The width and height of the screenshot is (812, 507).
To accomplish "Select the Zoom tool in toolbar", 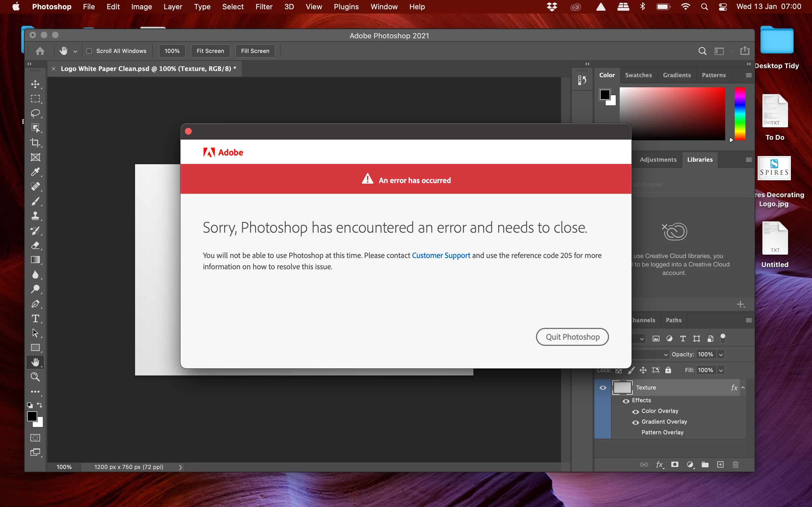I will (x=35, y=377).
